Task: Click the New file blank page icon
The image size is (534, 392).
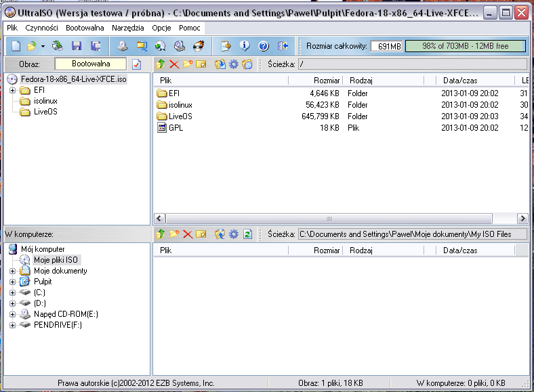Action: pos(16,46)
